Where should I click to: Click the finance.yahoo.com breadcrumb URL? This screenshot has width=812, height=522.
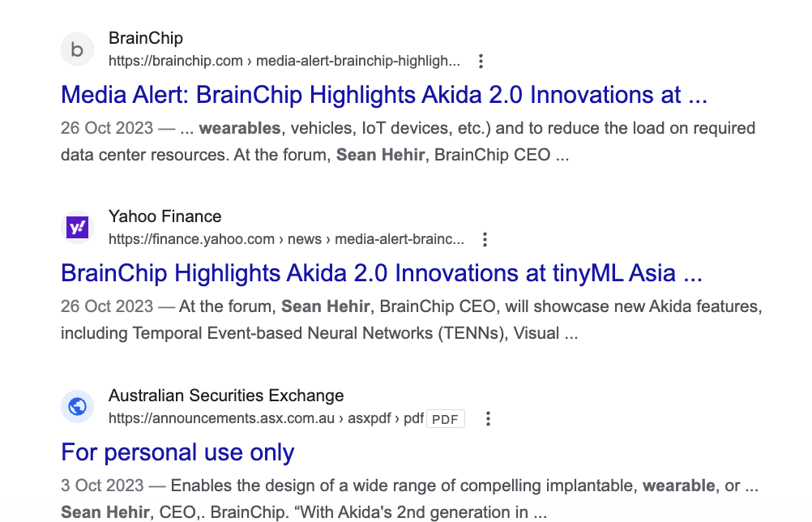click(286, 239)
